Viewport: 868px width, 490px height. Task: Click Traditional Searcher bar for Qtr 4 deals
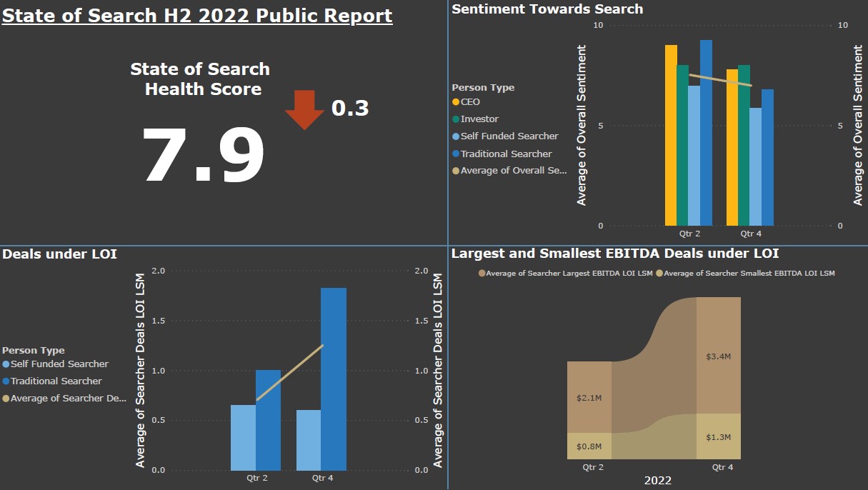point(334,379)
